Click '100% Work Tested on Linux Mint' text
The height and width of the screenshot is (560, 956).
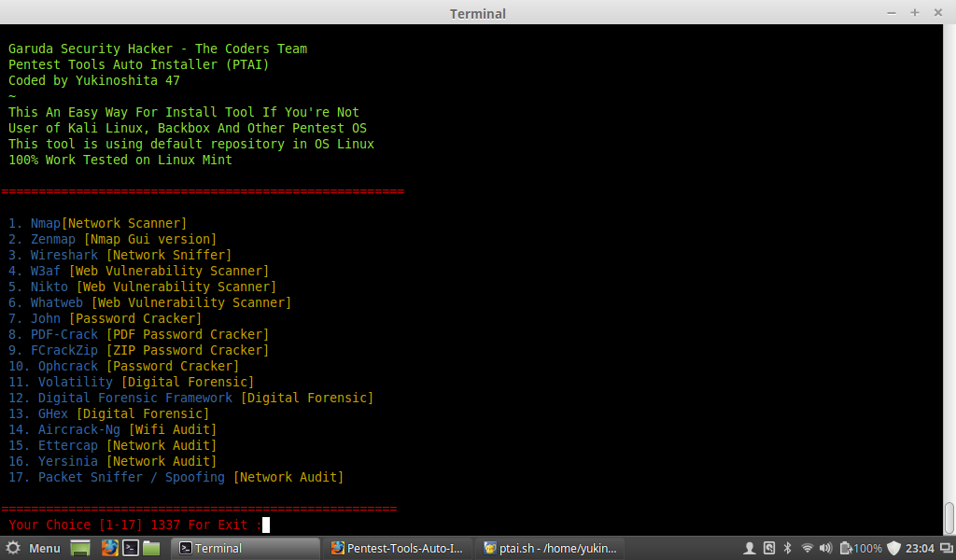[120, 160]
